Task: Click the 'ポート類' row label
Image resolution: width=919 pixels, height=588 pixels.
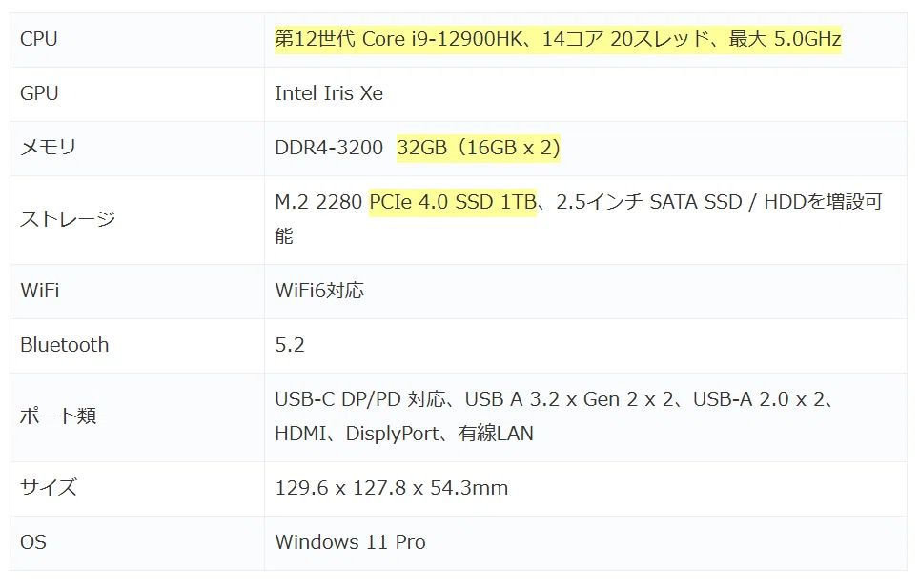Action: [x=58, y=416]
